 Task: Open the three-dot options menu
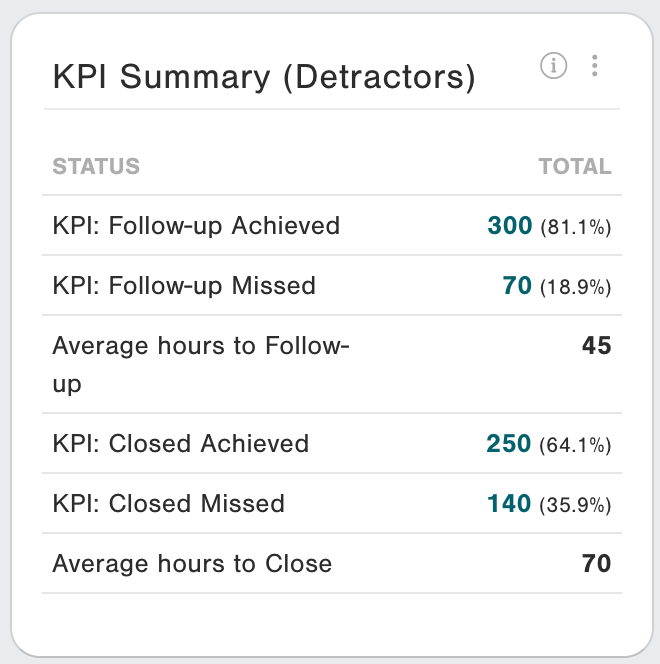coord(595,66)
